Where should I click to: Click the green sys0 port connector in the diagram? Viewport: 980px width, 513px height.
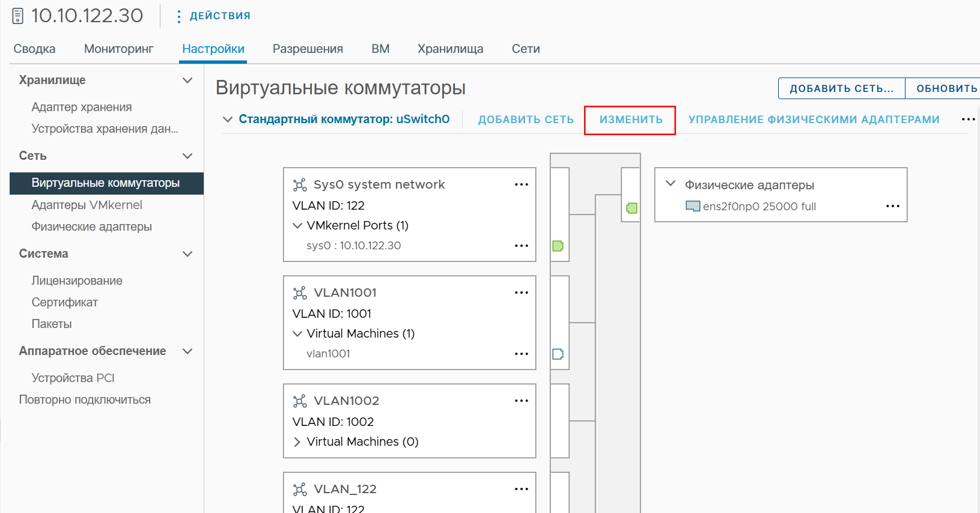tap(558, 246)
